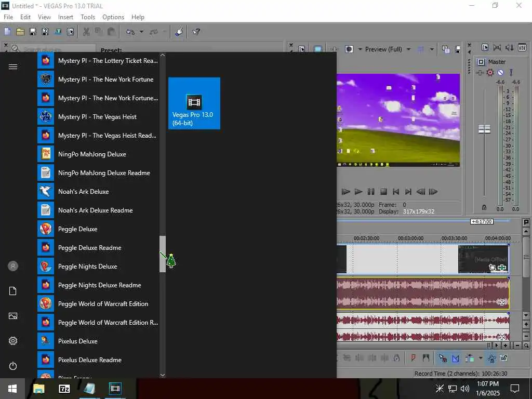Toggle Dim Output in the Master Bus panel

510,47
